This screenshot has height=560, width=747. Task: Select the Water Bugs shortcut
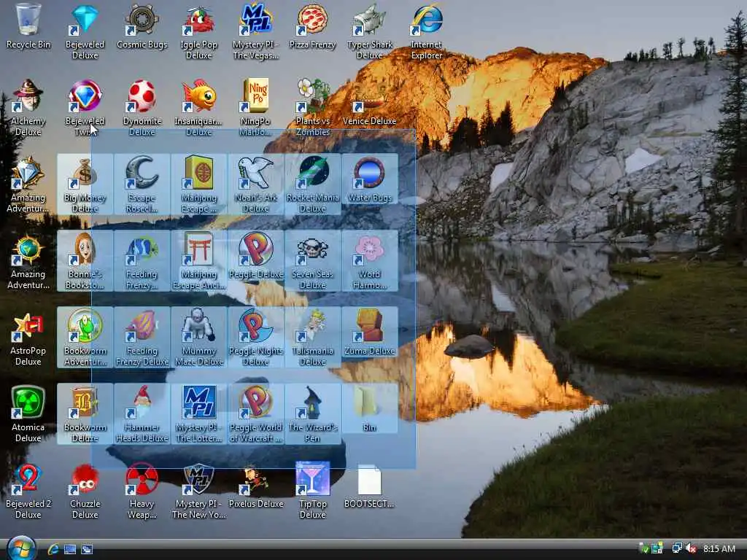[x=370, y=179]
